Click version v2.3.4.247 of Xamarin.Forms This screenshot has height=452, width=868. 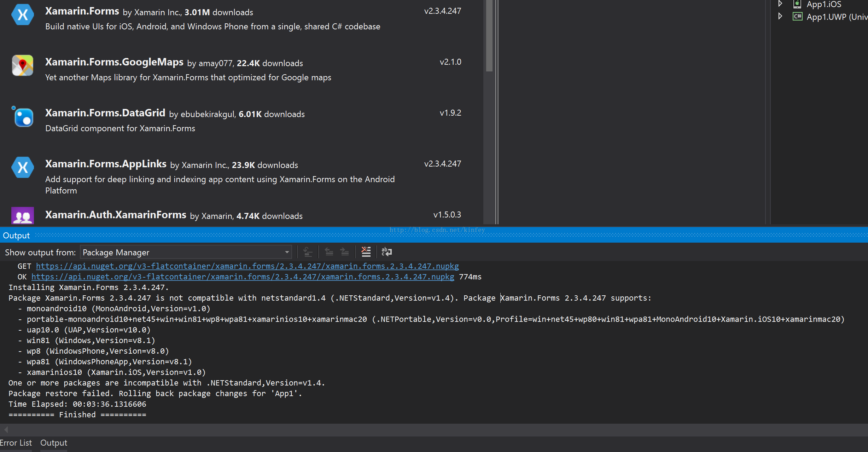click(x=442, y=11)
